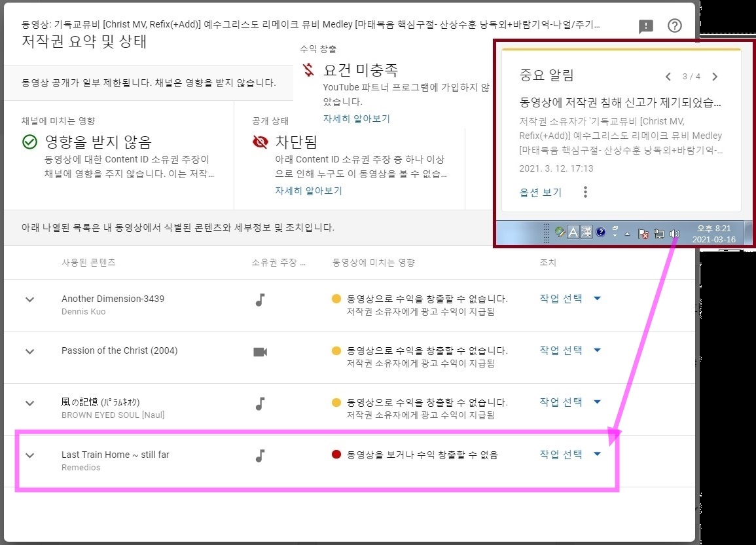
Task: Click the 중요 알림 notification heading
Action: 547,75
